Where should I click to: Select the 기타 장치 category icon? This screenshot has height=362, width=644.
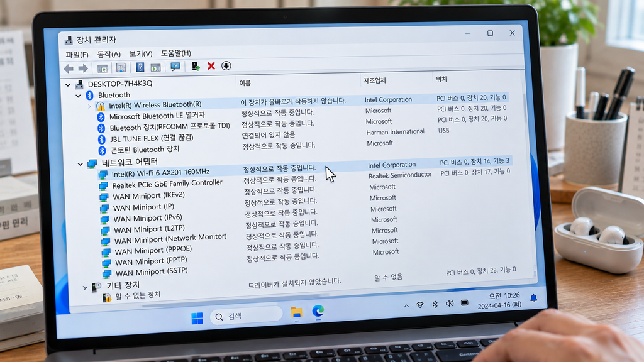click(96, 287)
